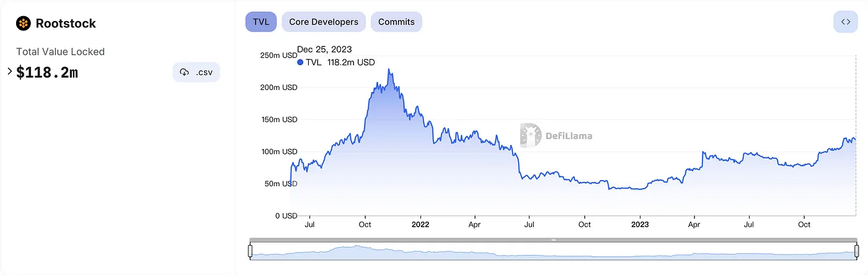Image resolution: width=868 pixels, height=275 pixels.
Task: Click the cloud download icon
Action: (184, 73)
